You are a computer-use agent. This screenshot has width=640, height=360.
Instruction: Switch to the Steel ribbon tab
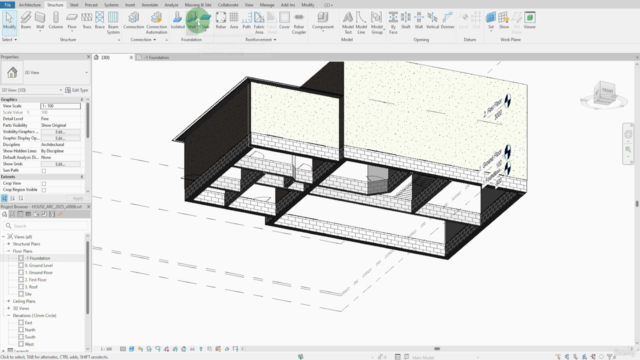[x=74, y=5]
